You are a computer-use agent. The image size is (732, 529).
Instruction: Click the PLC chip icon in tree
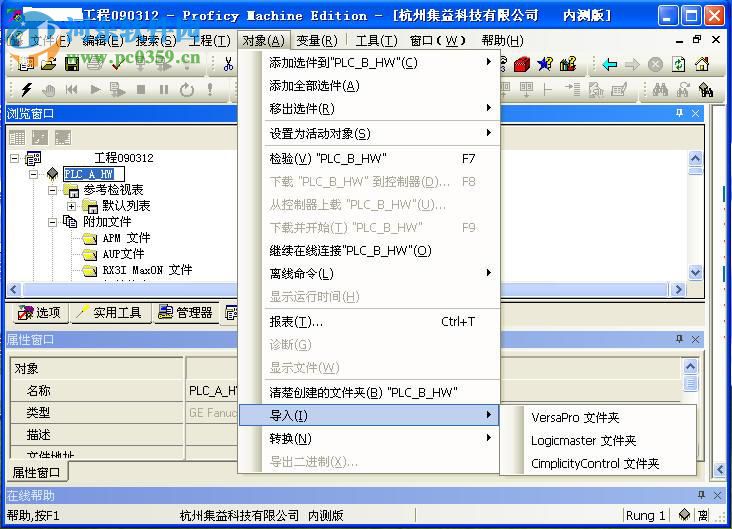click(52, 174)
